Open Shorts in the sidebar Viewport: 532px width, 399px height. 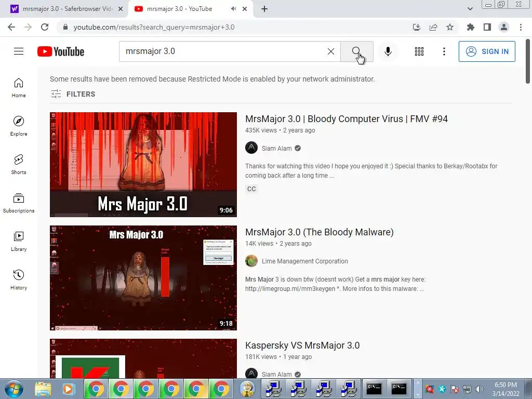pos(19,165)
